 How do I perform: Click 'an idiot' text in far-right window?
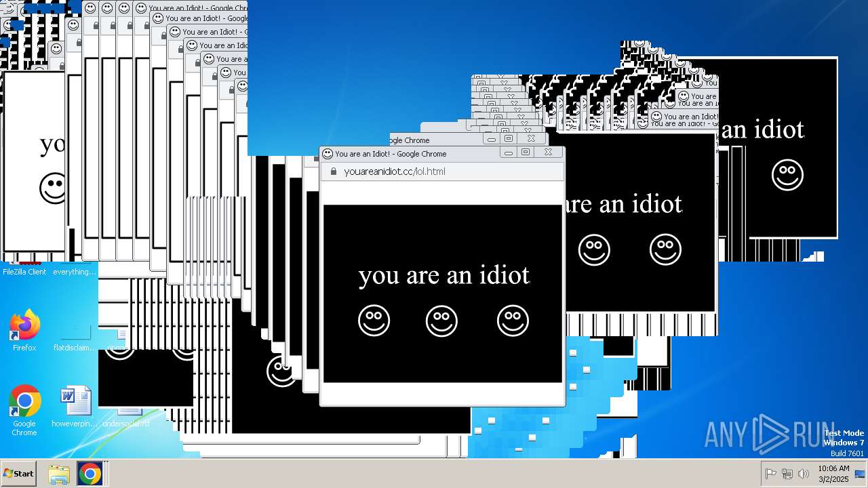pos(763,129)
